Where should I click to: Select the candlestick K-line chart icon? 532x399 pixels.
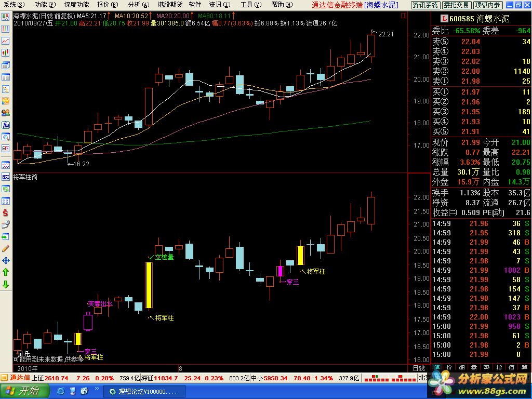click(5, 52)
